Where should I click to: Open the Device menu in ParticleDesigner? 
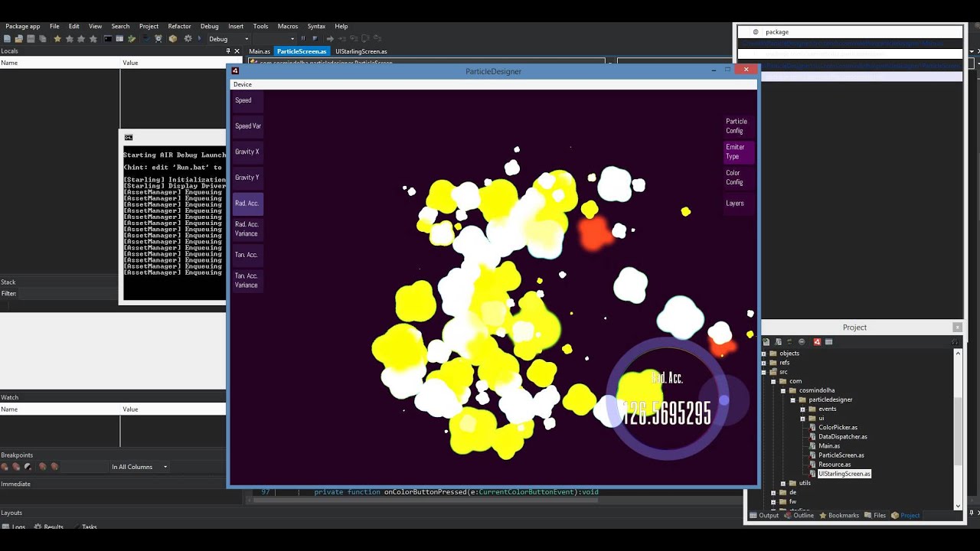(x=243, y=84)
